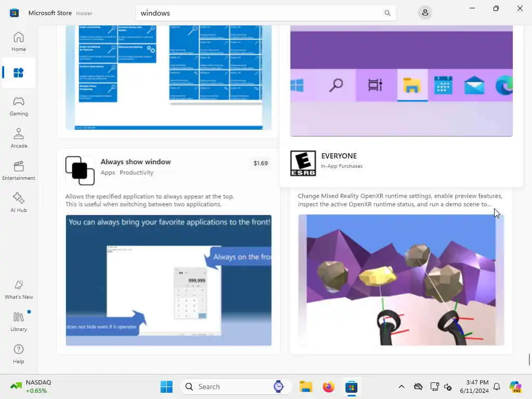Open File Explorer from the taskbar
This screenshot has height=399, width=532.
[x=305, y=387]
